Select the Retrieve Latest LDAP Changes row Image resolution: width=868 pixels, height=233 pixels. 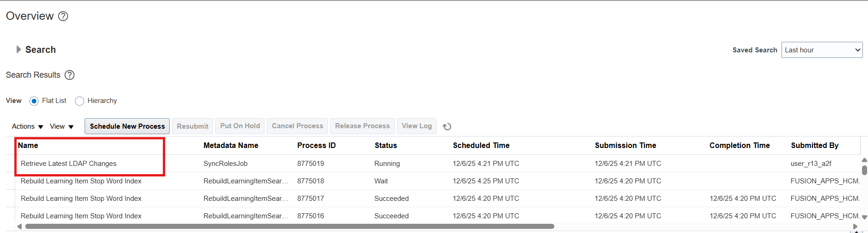point(69,164)
